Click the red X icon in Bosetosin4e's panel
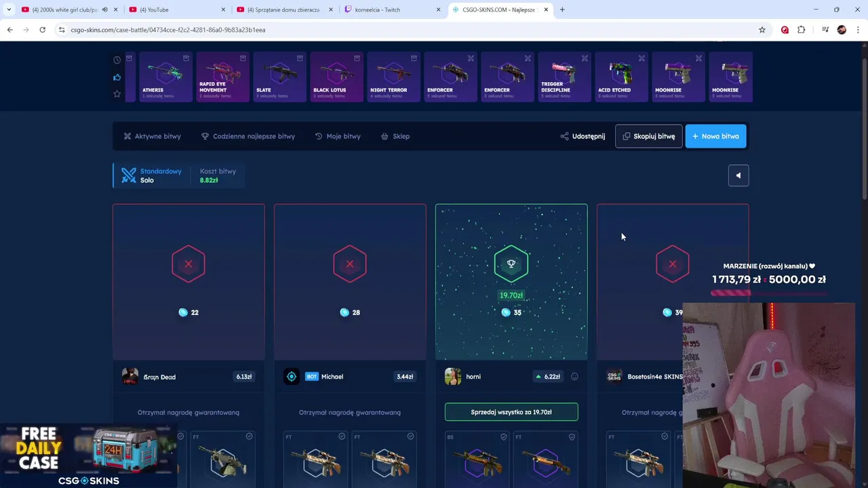Viewport: 868px width, 488px height. tap(673, 264)
